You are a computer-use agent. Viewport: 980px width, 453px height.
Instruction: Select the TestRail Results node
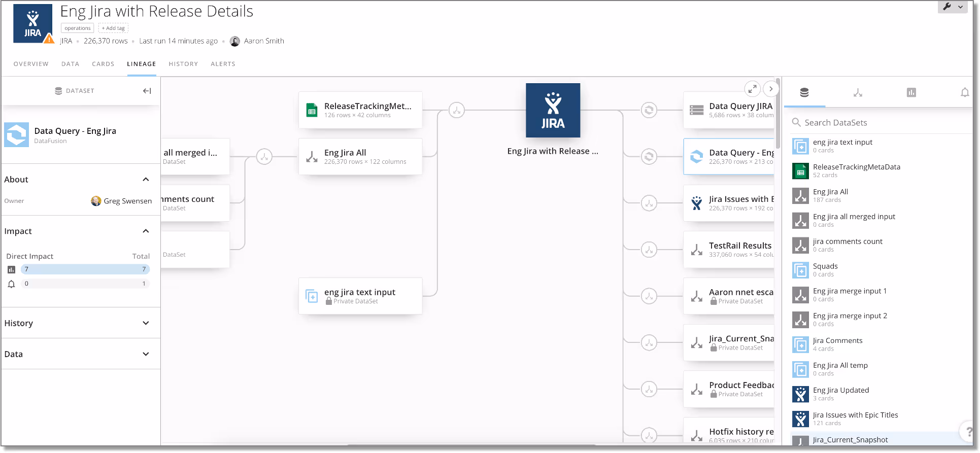click(729, 250)
